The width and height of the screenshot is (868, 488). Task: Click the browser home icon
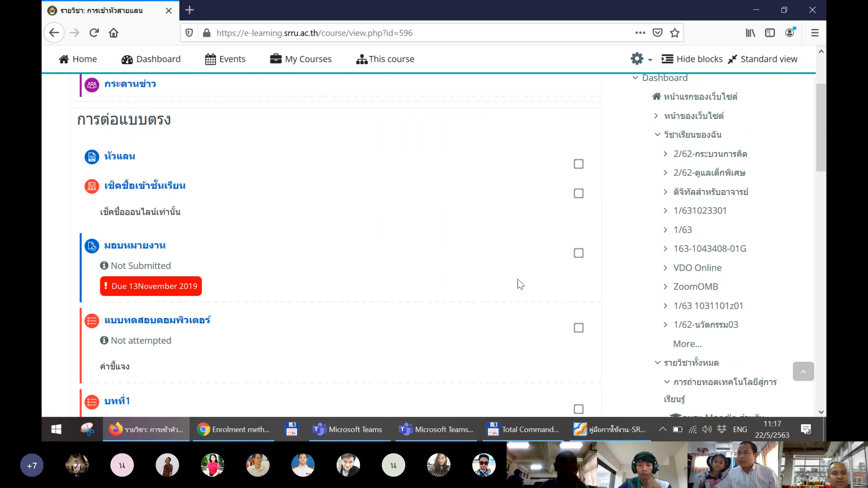click(x=114, y=33)
